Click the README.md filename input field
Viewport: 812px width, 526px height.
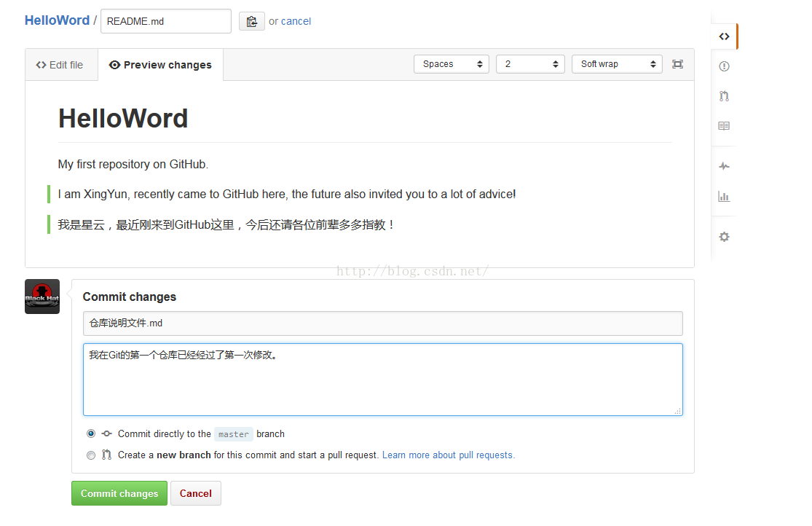click(x=165, y=21)
